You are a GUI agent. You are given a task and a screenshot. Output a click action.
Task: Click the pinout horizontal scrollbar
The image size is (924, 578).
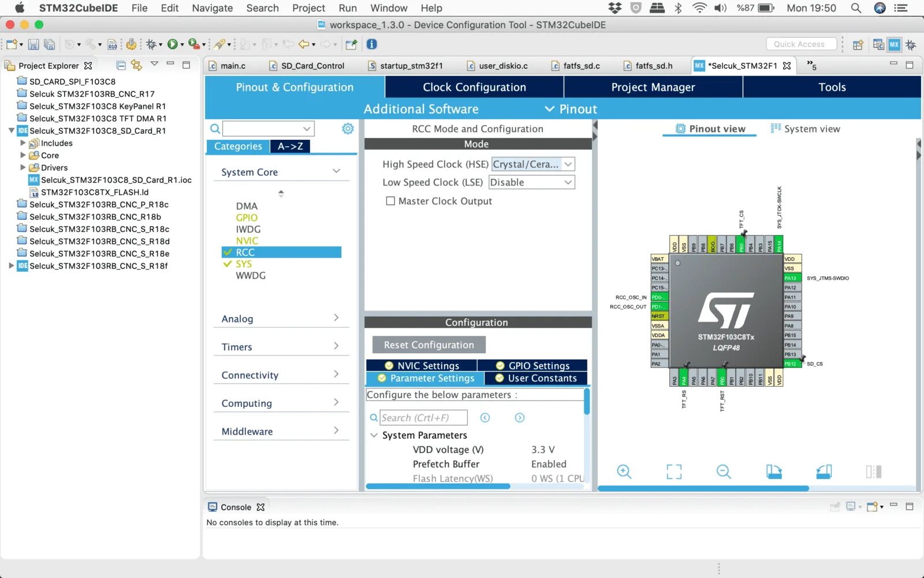[x=703, y=488]
